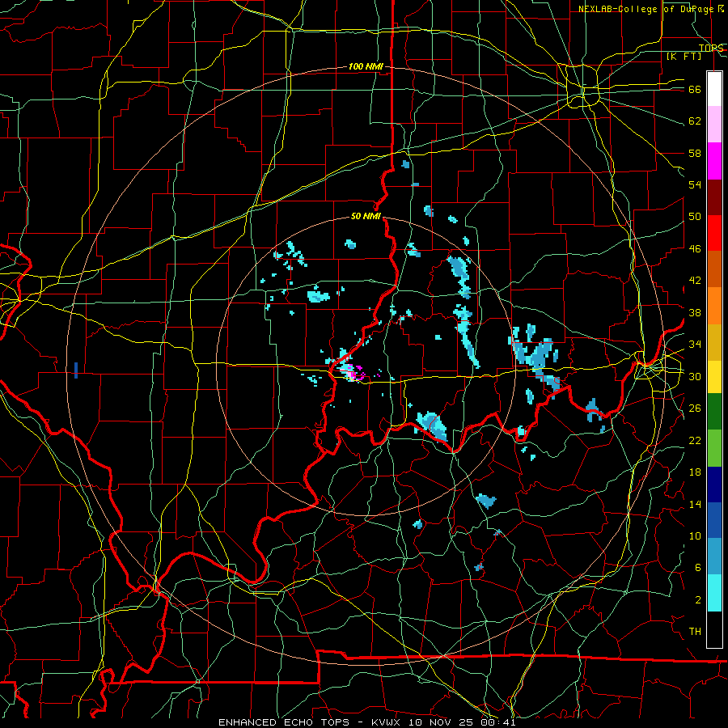Click the yellow 34 legend swatch
This screenshot has height=728, width=728.
click(x=714, y=376)
